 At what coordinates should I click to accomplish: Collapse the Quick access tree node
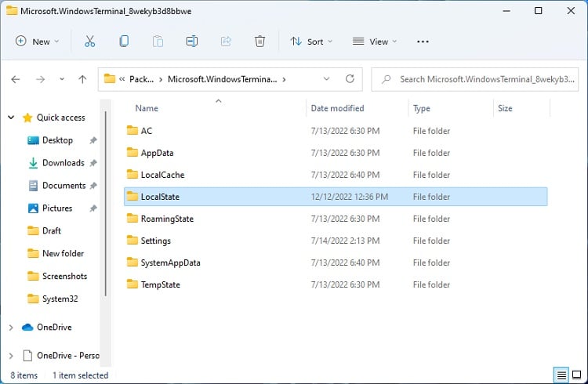11,118
